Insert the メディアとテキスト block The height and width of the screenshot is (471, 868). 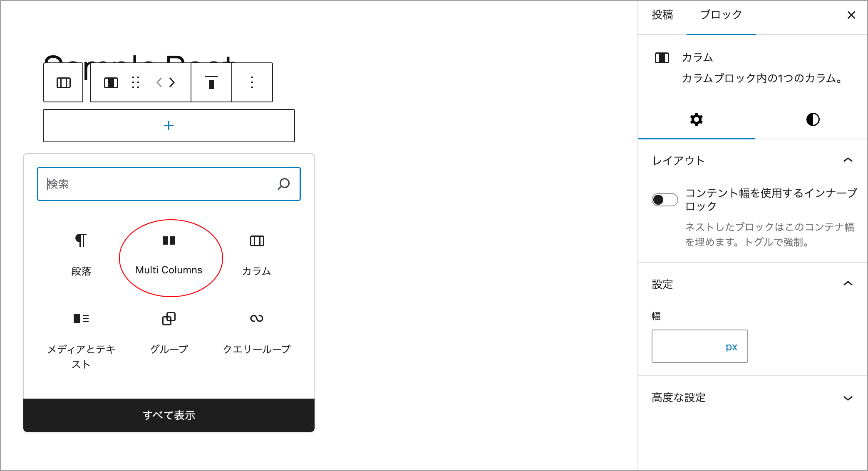click(x=81, y=337)
